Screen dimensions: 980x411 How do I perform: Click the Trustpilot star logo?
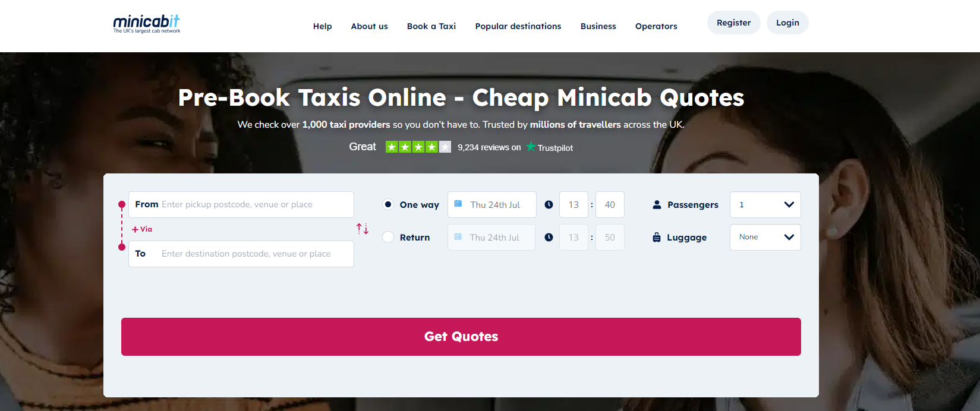[531, 147]
